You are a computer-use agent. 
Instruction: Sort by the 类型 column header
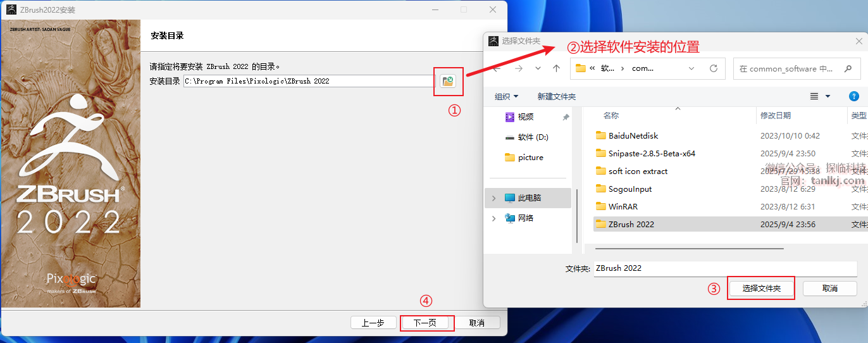tap(858, 116)
